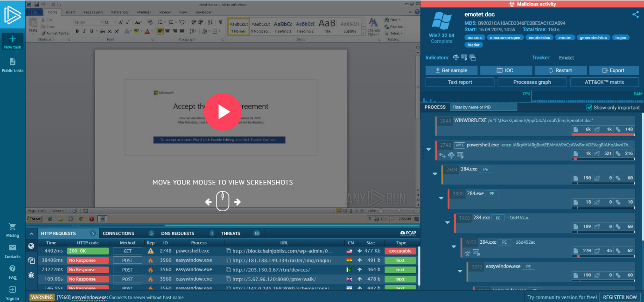Screen dimensions: 644x302
Task: Follow the Emotet tracker link
Action: (x=566, y=58)
